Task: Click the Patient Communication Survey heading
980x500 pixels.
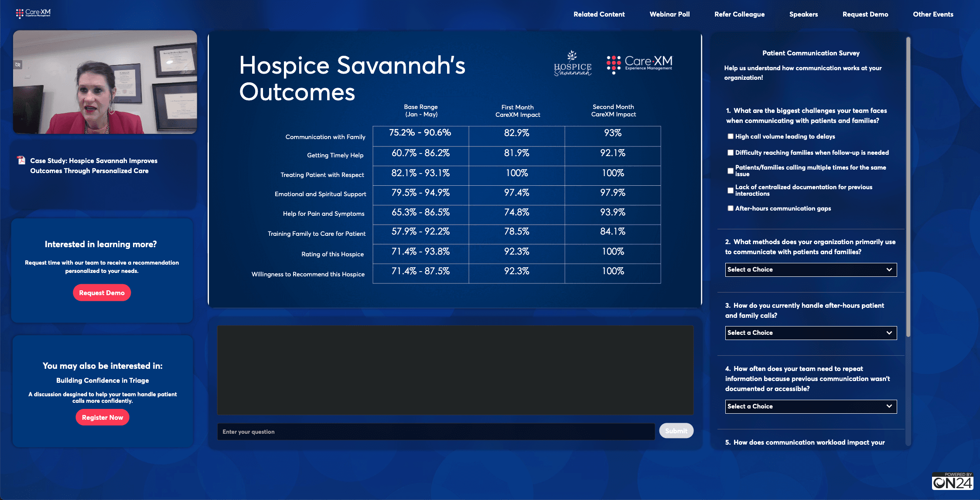Action: (811, 53)
